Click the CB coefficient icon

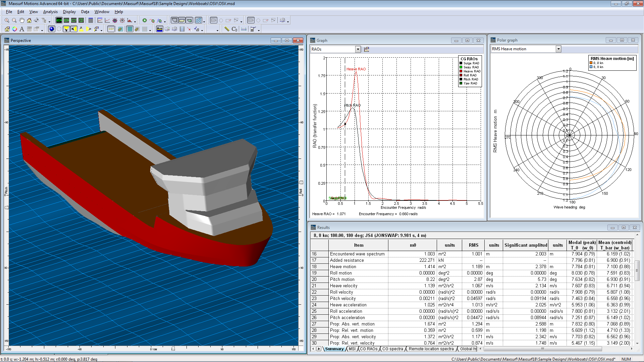pos(234,29)
